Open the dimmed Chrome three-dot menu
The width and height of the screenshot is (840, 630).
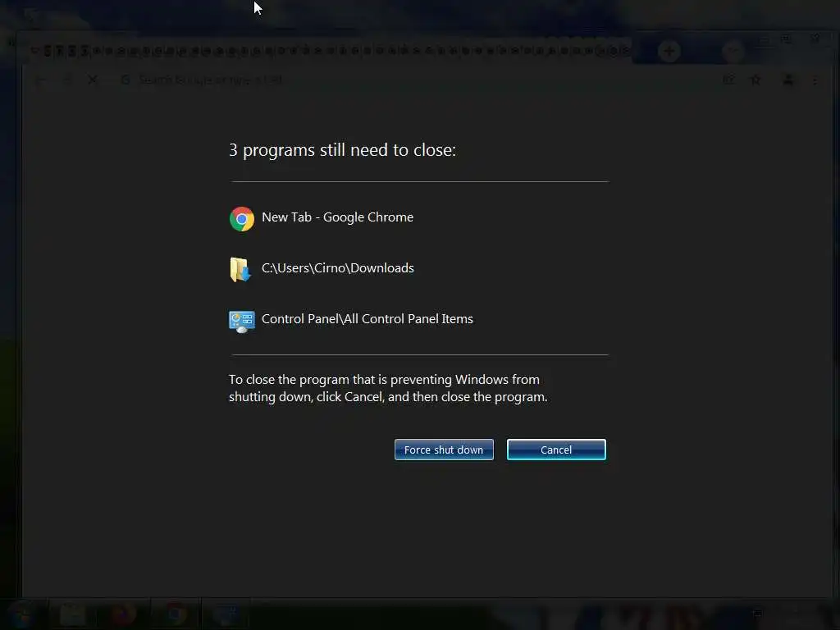[815, 80]
